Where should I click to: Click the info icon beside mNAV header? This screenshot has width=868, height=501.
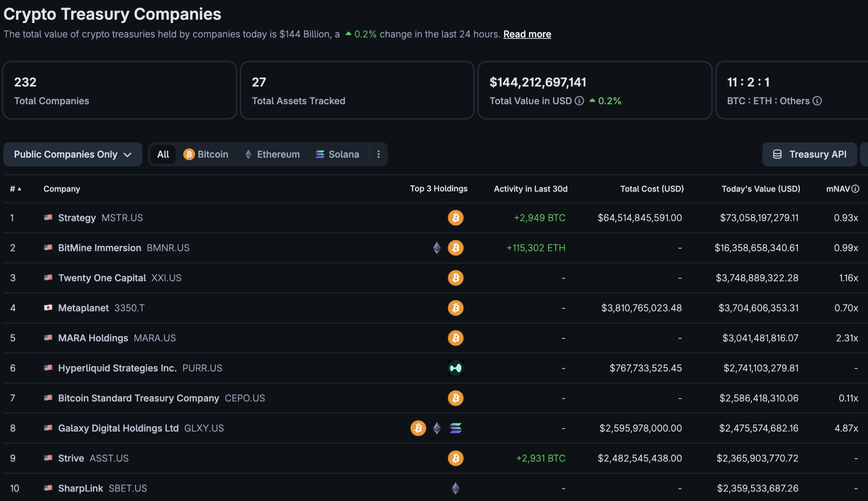pos(855,188)
